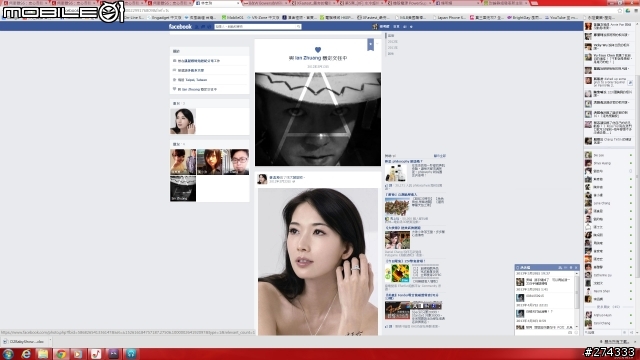Click the star bookmark on the relationship post
Image resolution: width=640 pixels, height=360 pixels.
[370, 44]
